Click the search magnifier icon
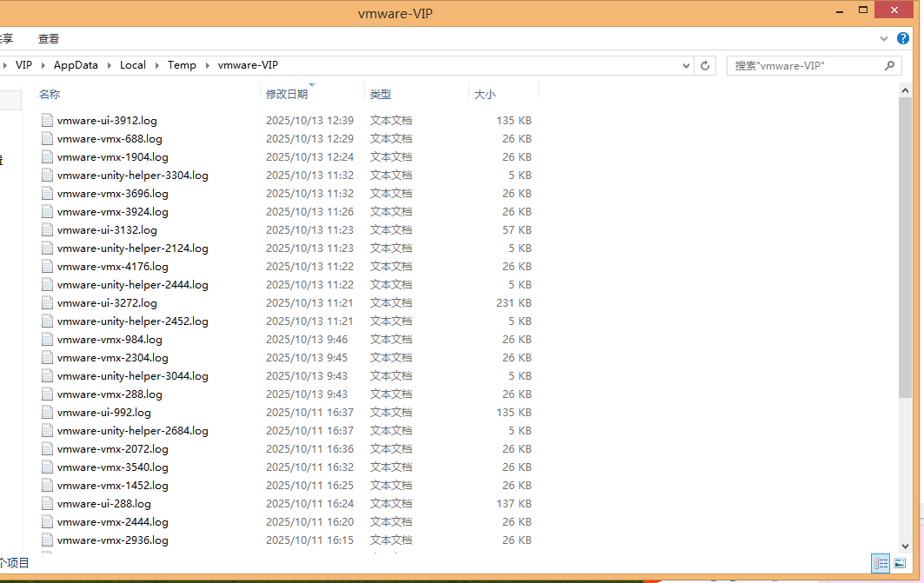Screen dimensions: 924x583 coord(890,66)
